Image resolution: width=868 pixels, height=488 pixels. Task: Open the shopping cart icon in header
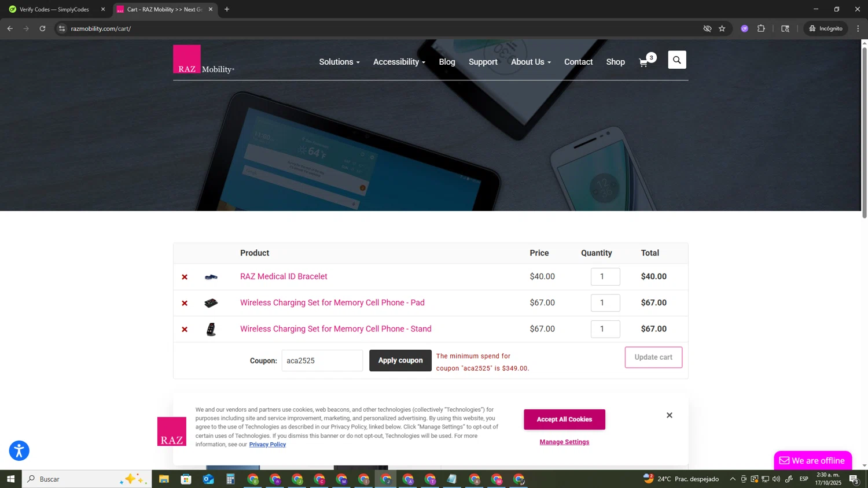pos(644,62)
